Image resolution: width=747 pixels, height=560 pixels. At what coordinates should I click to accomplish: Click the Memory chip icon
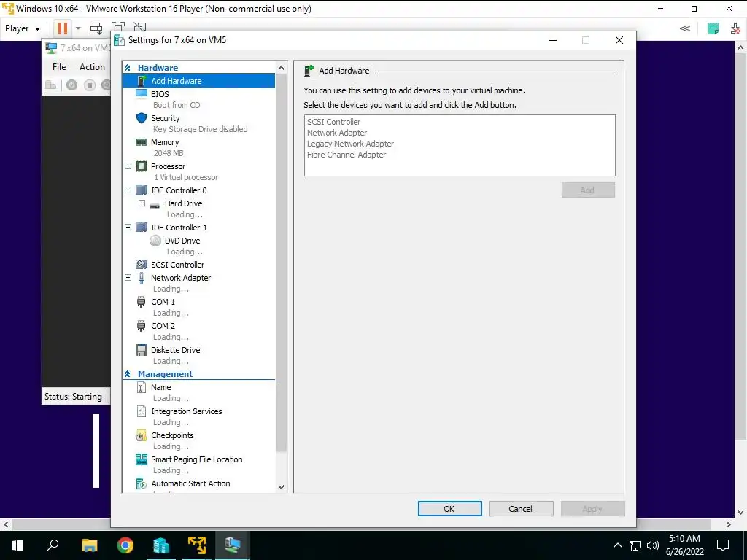click(142, 142)
